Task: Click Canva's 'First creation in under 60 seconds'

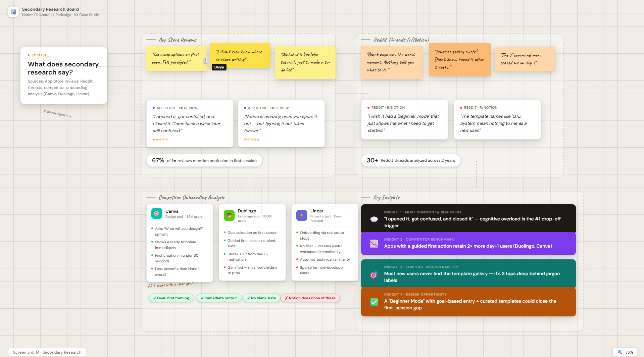Action: point(177,258)
